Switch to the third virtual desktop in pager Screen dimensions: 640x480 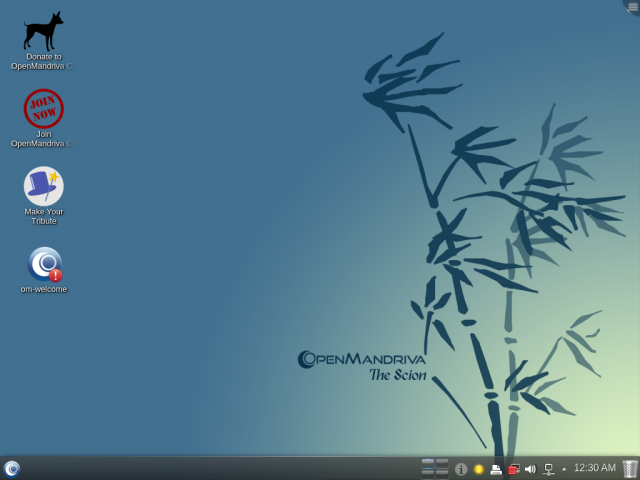click(x=428, y=474)
